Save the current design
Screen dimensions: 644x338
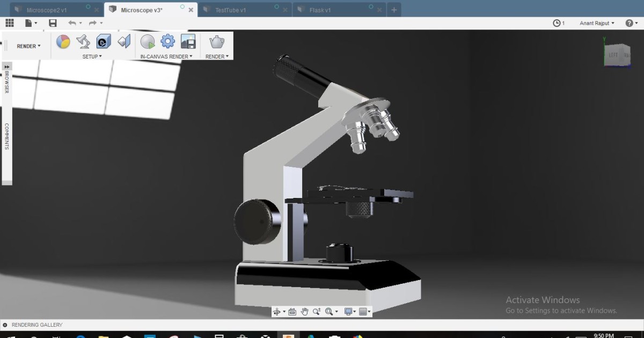tap(53, 23)
